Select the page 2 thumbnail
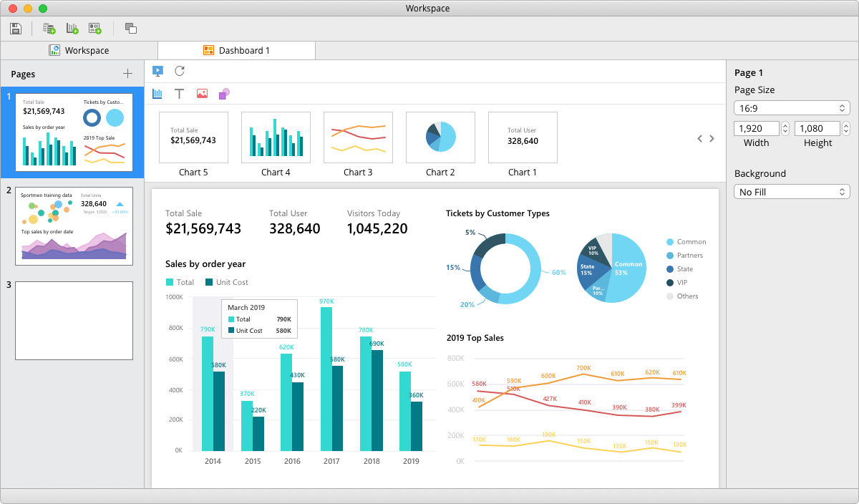 coord(74,226)
